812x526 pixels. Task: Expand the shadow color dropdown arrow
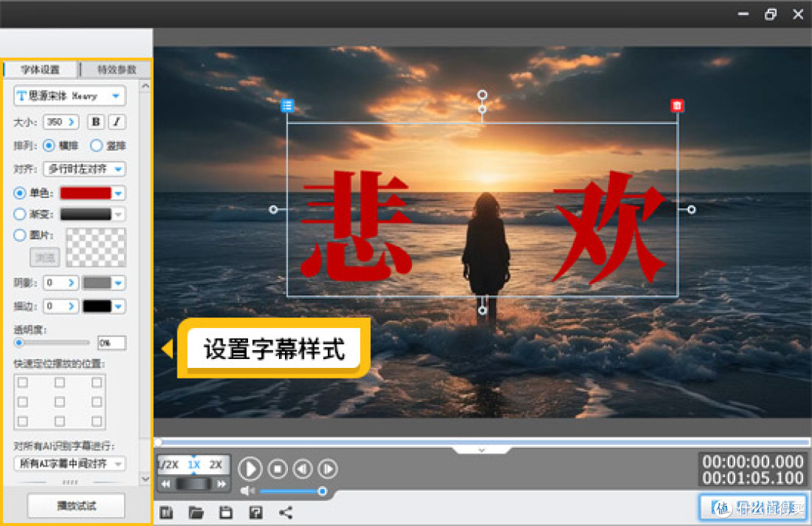pos(119,283)
